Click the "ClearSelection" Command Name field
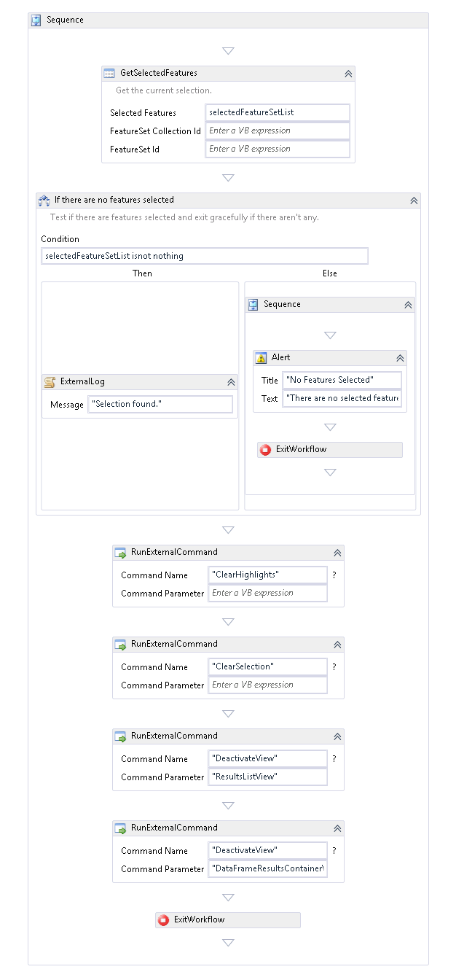Image resolution: width=456 pixels, height=980 pixels. (x=268, y=667)
